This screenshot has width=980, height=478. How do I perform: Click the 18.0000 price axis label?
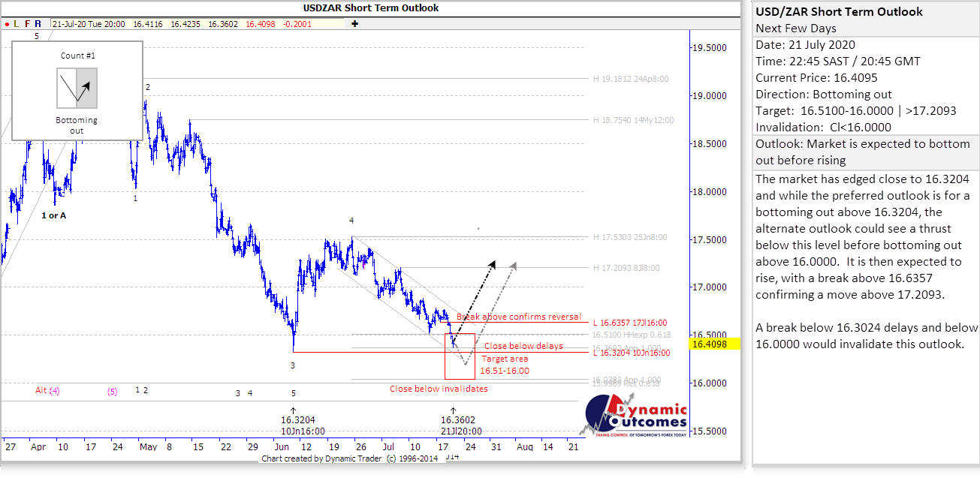tap(710, 192)
